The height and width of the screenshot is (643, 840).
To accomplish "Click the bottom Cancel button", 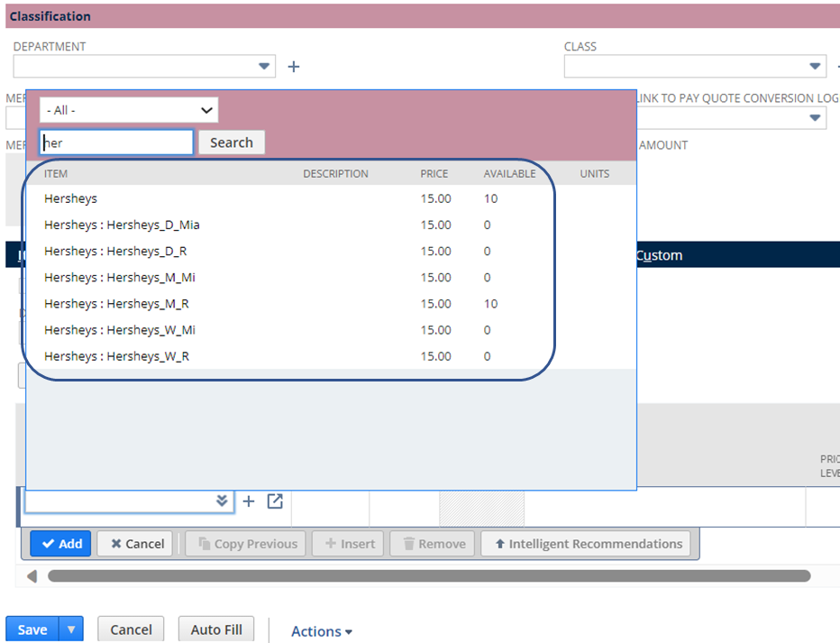I will coord(131,629).
